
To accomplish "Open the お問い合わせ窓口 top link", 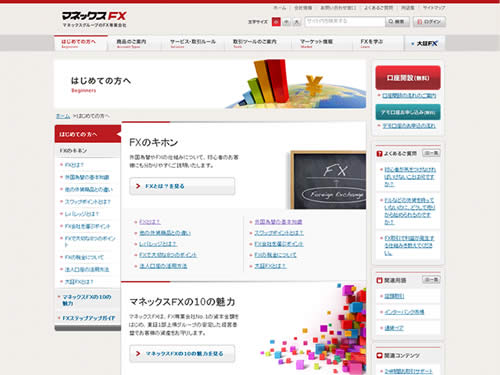I will click(338, 8).
